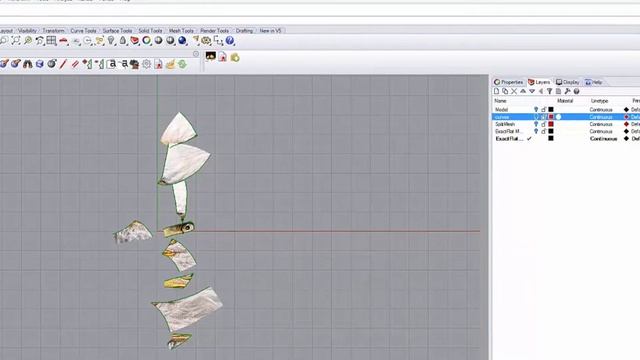Toggle visibility bulb of SplitMesh layer
640x360 pixels.
point(536,124)
